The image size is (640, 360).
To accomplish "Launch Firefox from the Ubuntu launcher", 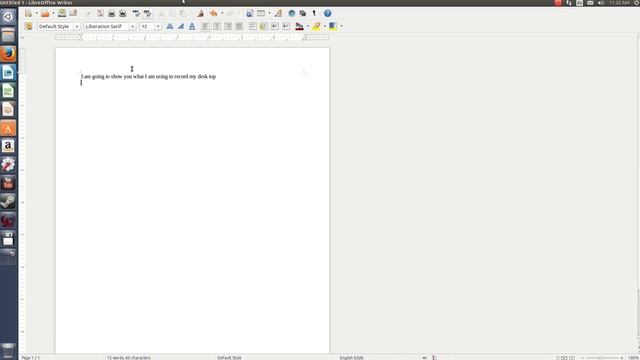I will [8, 53].
